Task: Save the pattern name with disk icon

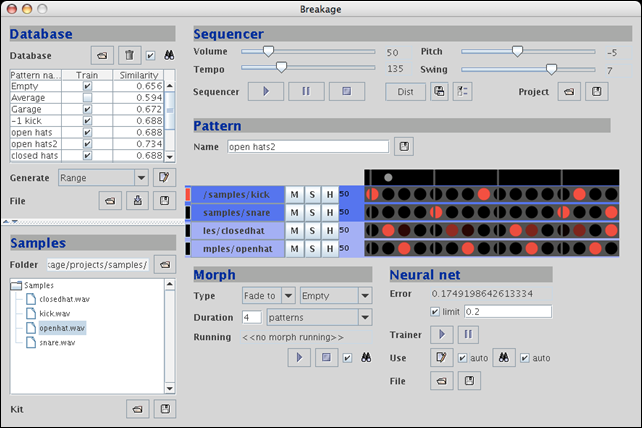Action: click(x=404, y=147)
